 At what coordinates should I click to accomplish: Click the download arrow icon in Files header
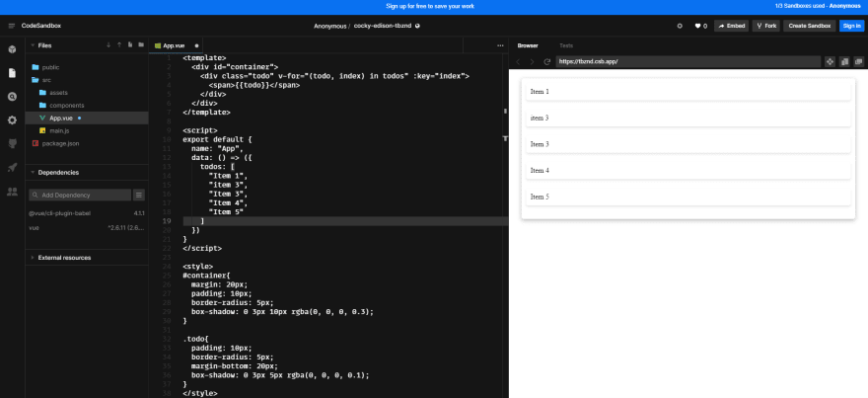(x=108, y=44)
